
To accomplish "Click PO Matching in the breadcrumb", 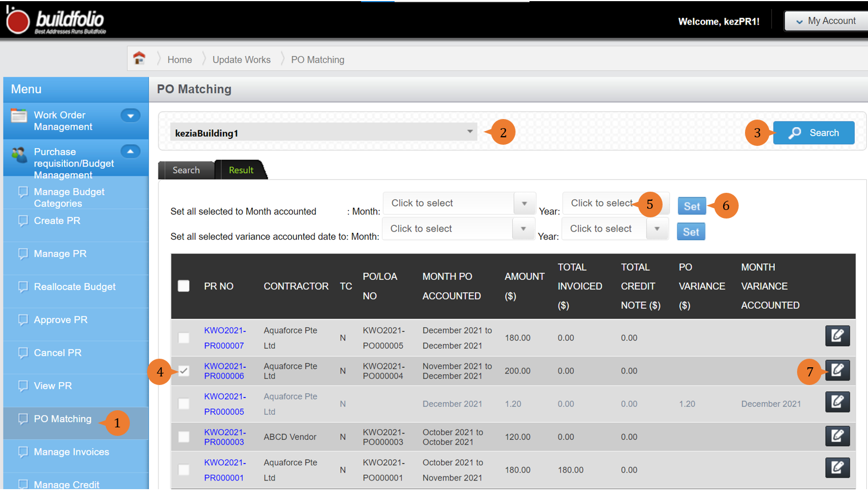I will pyautogui.click(x=318, y=59).
